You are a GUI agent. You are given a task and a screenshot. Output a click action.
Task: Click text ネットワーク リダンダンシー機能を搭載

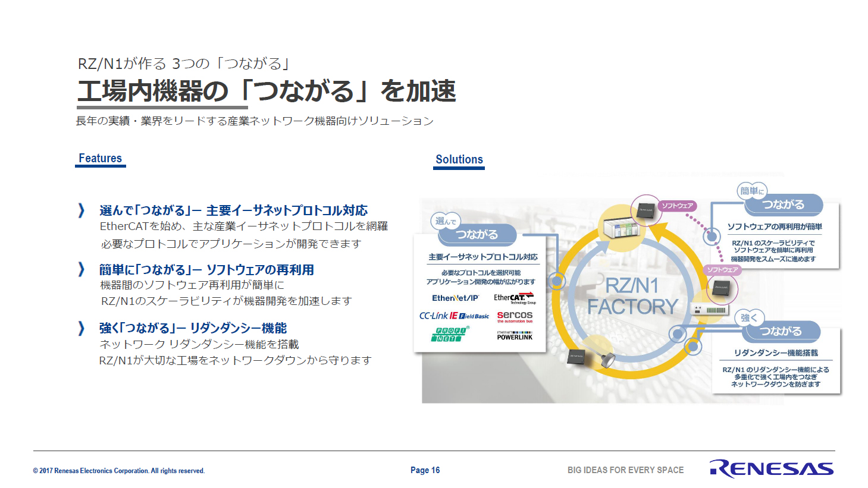[199, 344]
